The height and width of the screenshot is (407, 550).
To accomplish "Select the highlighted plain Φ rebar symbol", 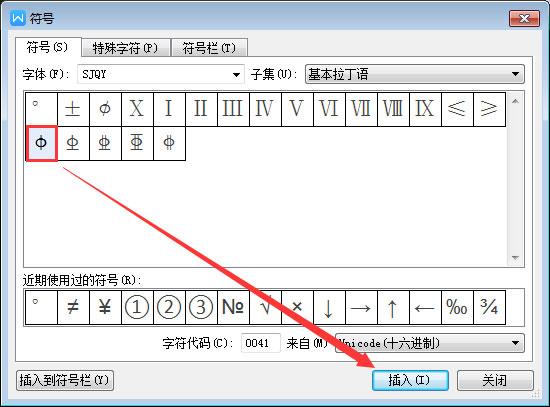I will pyautogui.click(x=41, y=144).
